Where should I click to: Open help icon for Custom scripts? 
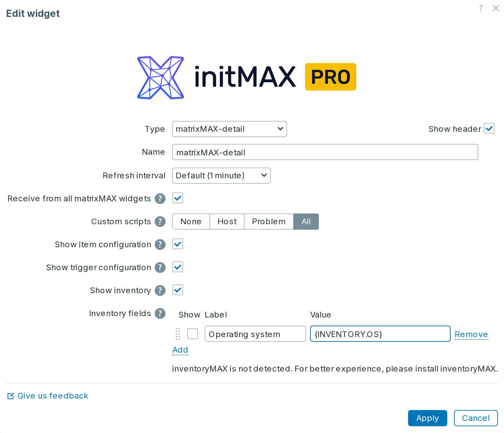pos(160,222)
